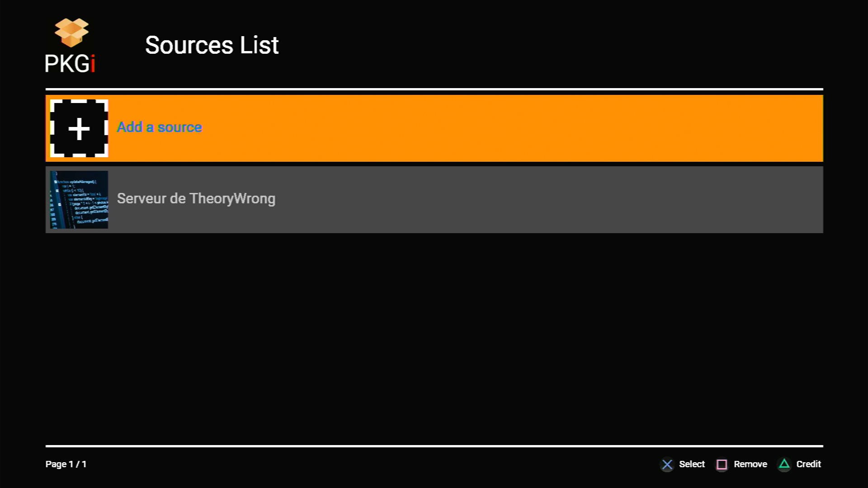Click the Credit button label
This screenshot has height=488, width=868.
click(x=808, y=464)
